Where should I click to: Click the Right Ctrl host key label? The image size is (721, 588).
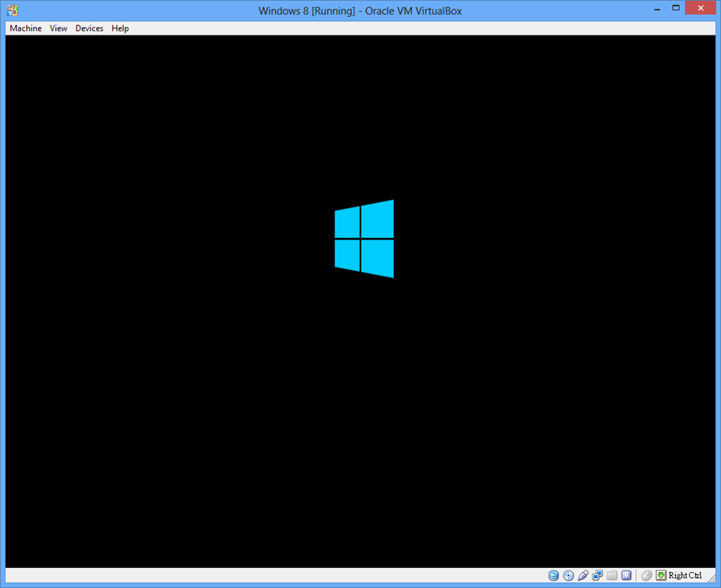pyautogui.click(x=685, y=575)
